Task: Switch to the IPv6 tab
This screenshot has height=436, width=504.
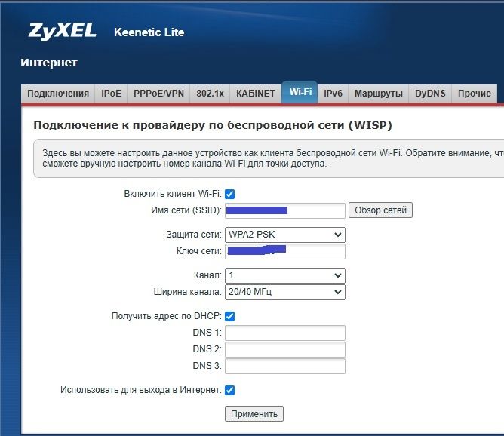Action: click(x=333, y=94)
